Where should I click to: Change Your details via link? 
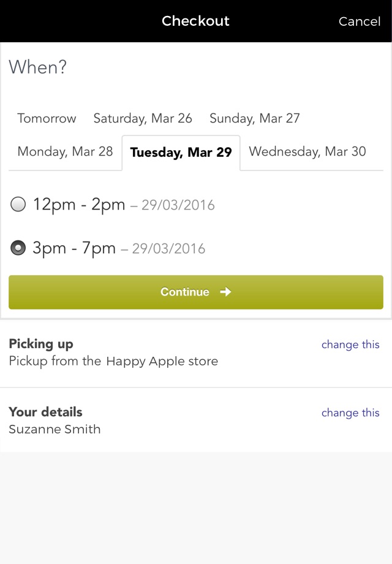coord(350,413)
